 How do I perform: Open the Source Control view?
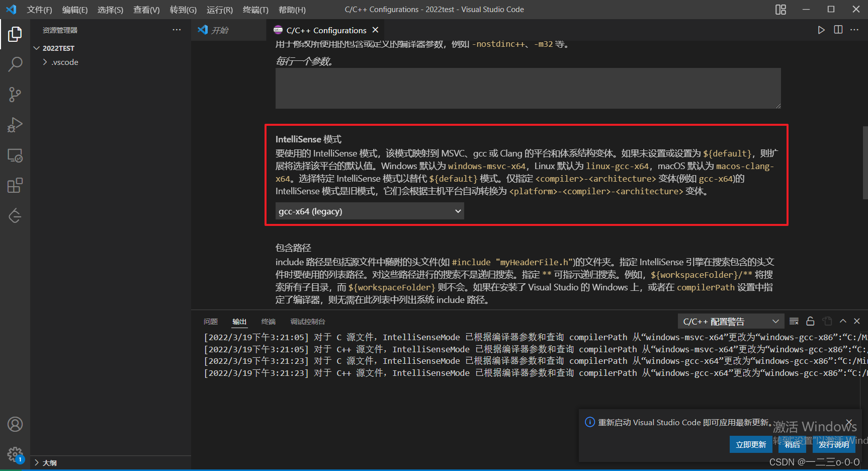[x=15, y=95]
